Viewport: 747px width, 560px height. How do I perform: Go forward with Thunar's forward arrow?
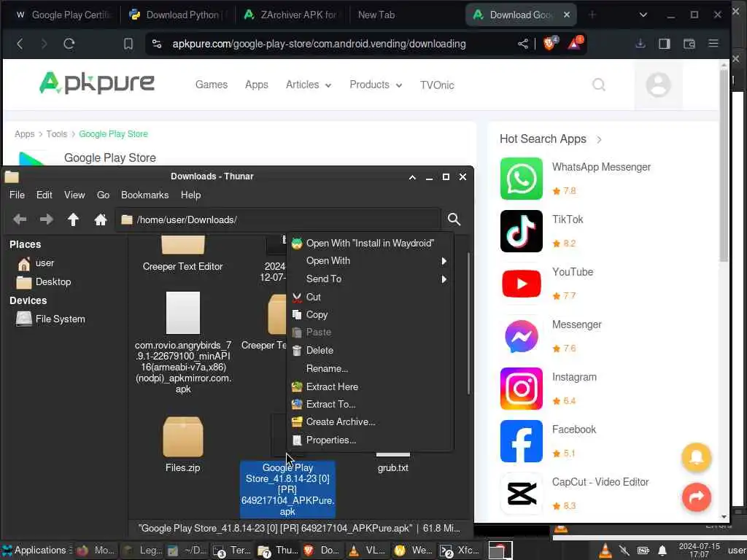(x=46, y=219)
